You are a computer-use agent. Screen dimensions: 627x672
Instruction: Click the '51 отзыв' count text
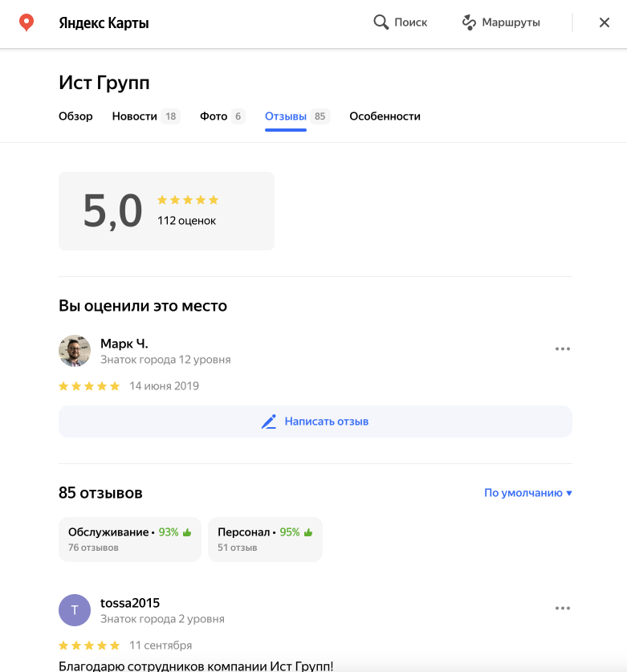tap(238, 548)
